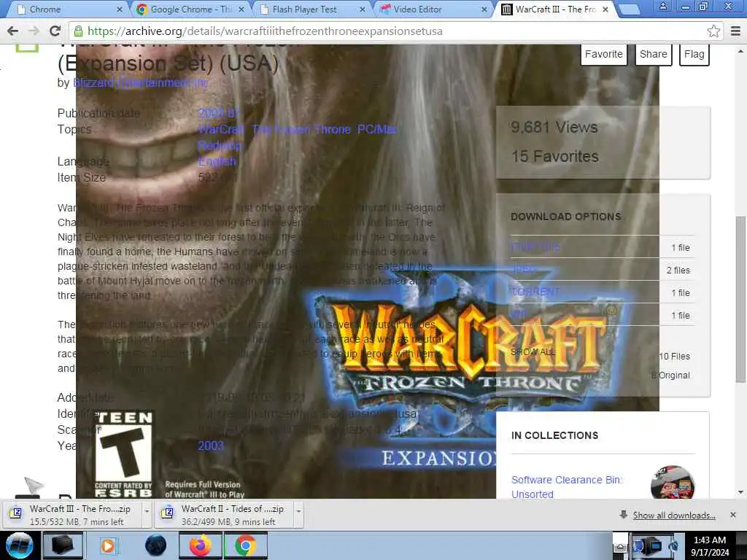Click the Favorite button

tap(603, 54)
